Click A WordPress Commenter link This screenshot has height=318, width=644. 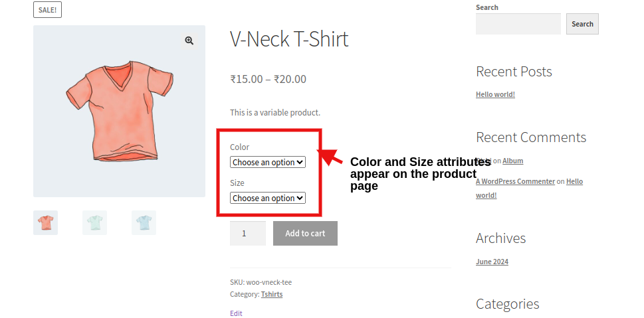pos(515,181)
